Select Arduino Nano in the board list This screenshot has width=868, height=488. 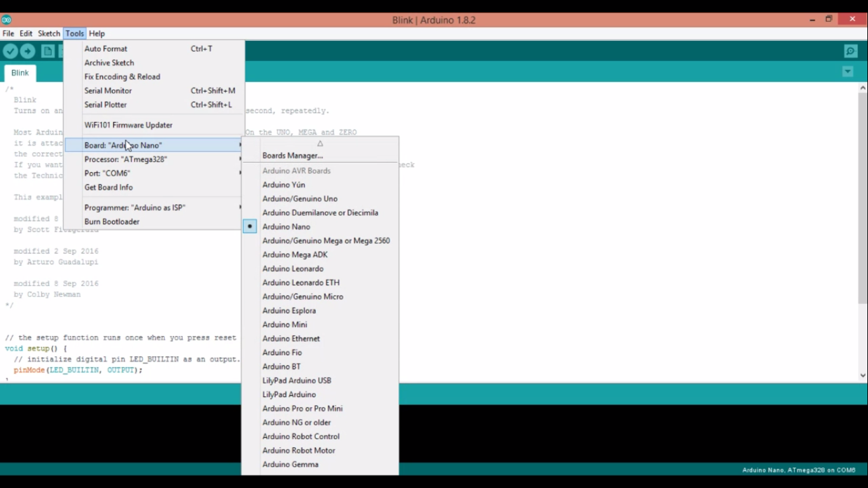click(x=286, y=226)
